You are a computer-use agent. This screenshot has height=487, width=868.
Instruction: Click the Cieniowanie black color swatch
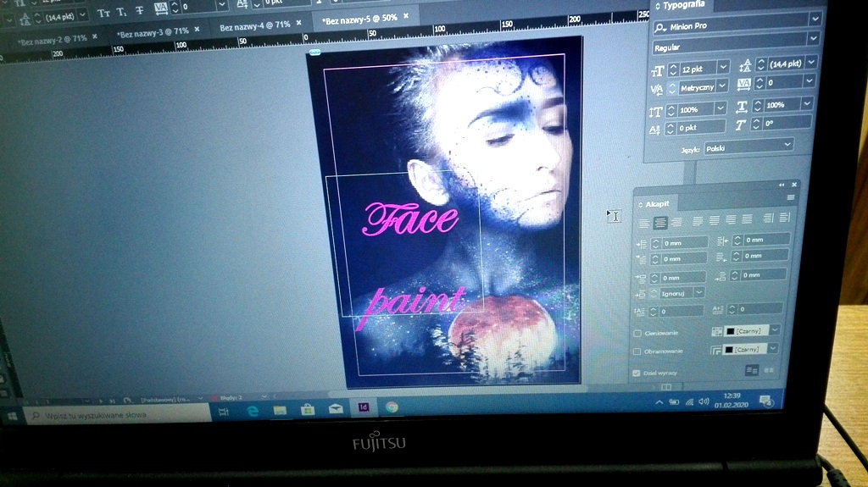coord(730,331)
